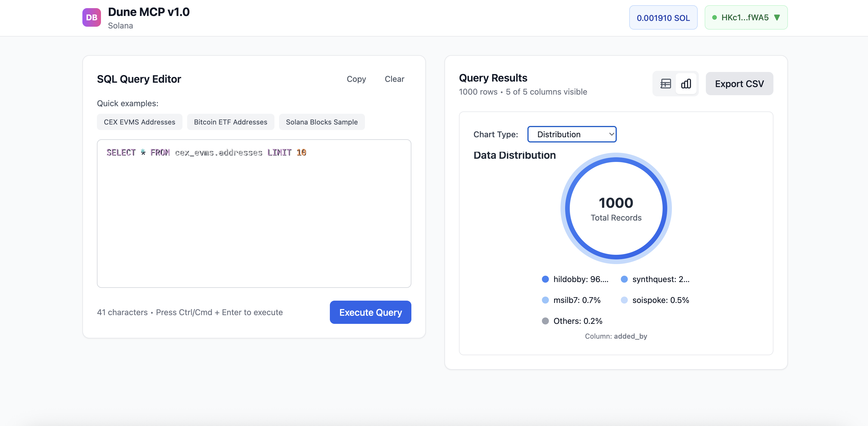The height and width of the screenshot is (426, 868).
Task: Click the Others gray legend dot
Action: coord(545,321)
